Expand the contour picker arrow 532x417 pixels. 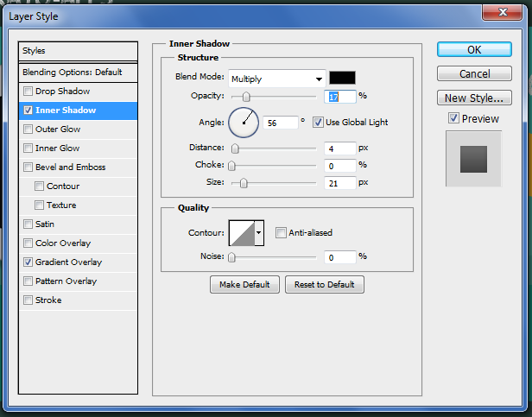click(259, 232)
